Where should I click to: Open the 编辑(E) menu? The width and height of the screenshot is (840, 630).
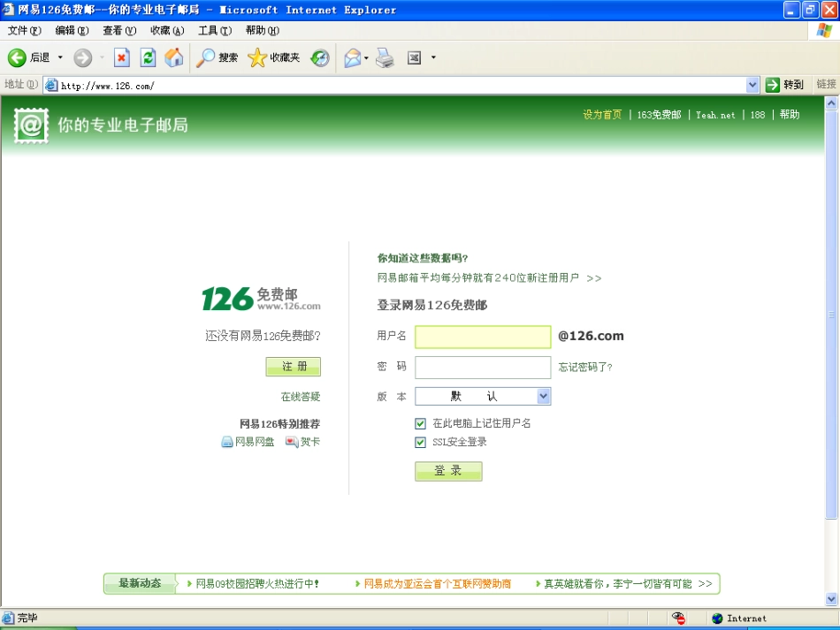pos(72,31)
